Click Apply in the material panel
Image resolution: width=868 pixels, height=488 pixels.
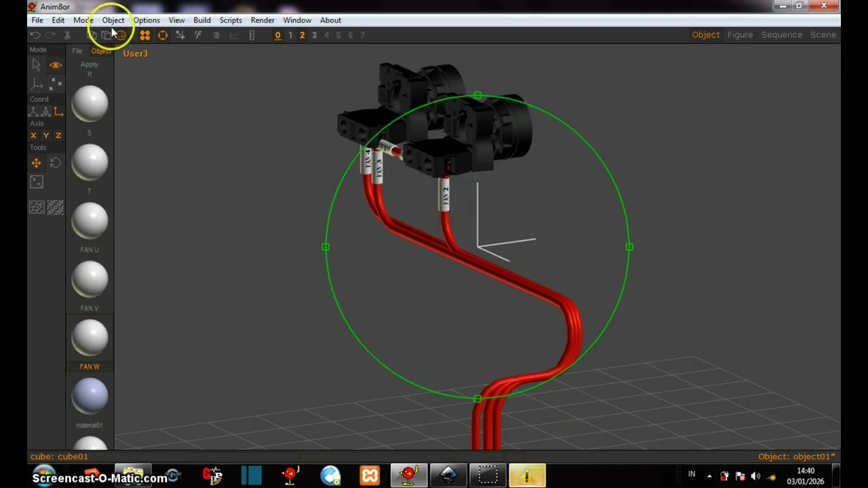point(90,64)
